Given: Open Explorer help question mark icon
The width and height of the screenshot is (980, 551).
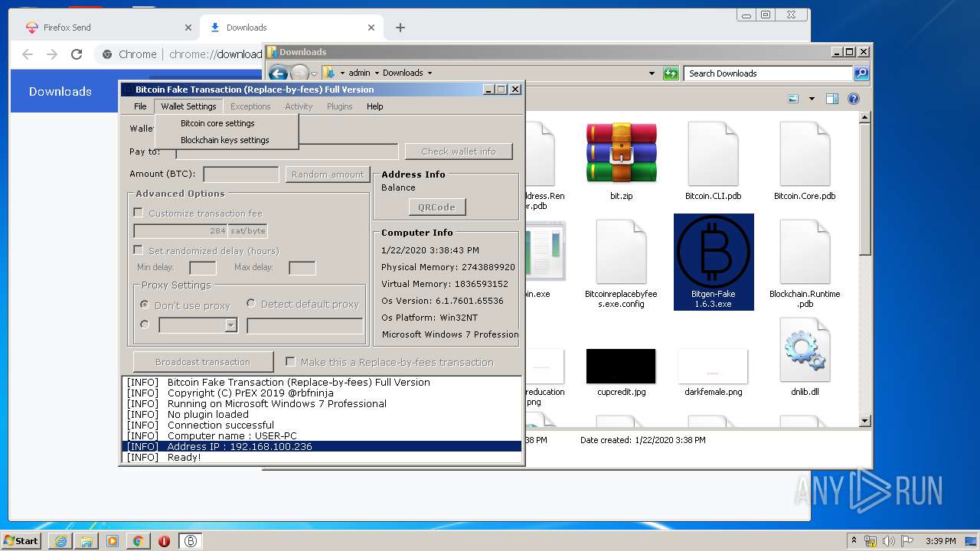Looking at the screenshot, I should 854,99.
